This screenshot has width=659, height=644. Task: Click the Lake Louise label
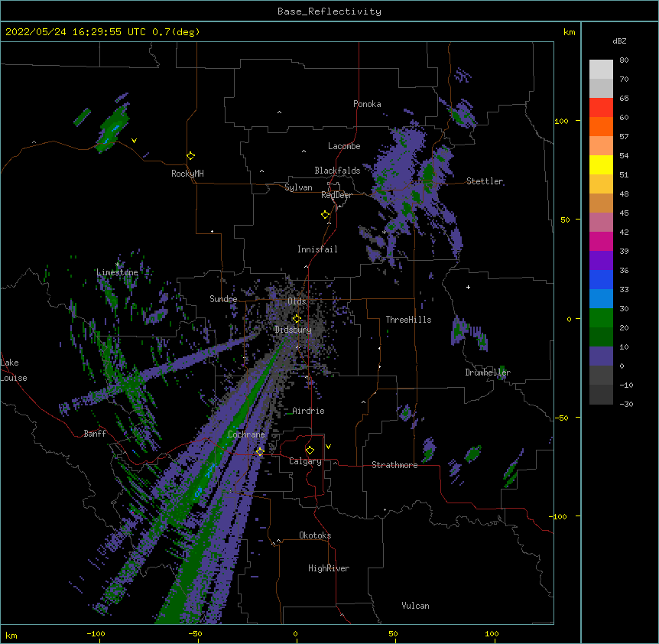coord(14,370)
